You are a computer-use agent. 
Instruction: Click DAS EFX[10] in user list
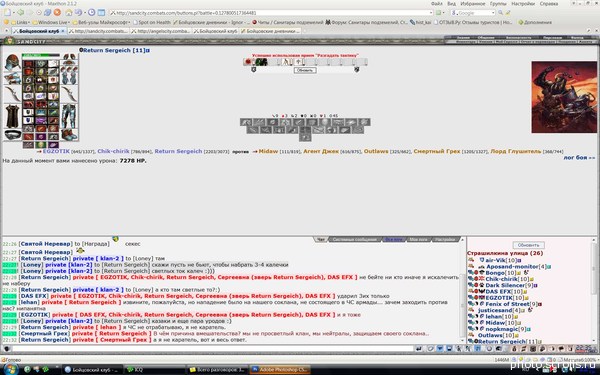point(505,292)
